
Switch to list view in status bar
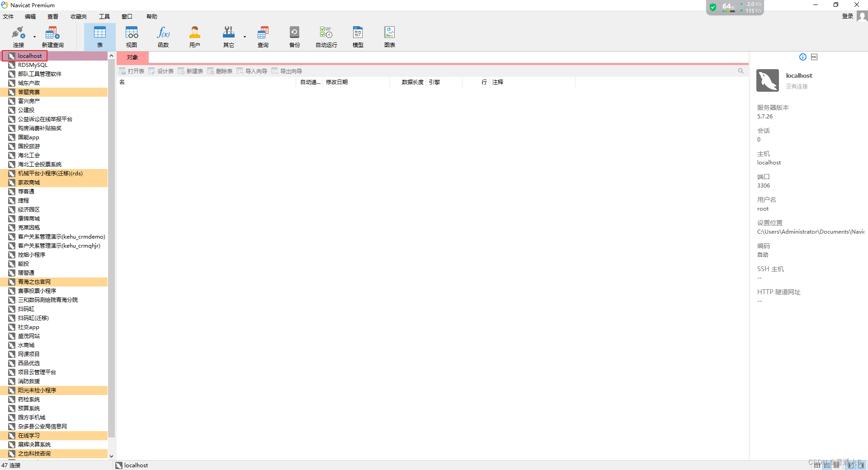827,465
